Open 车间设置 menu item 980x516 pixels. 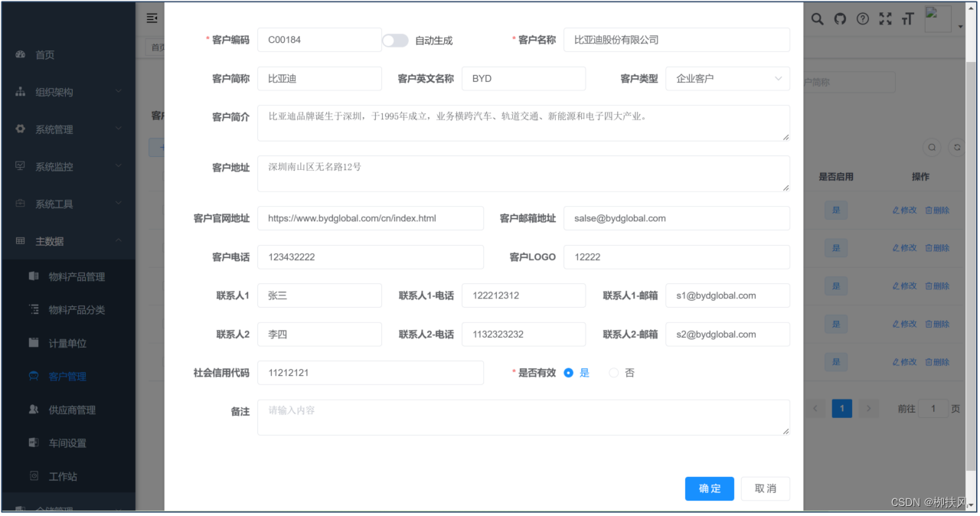pos(68,443)
